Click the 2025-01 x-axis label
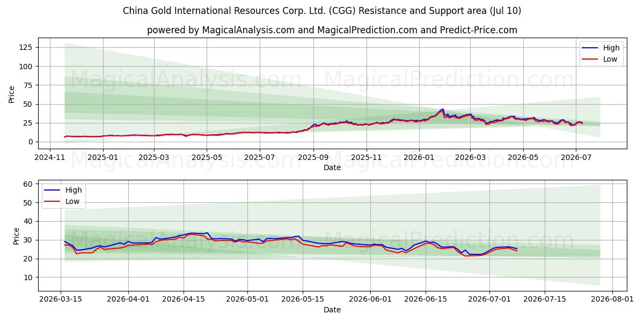 (103, 157)
